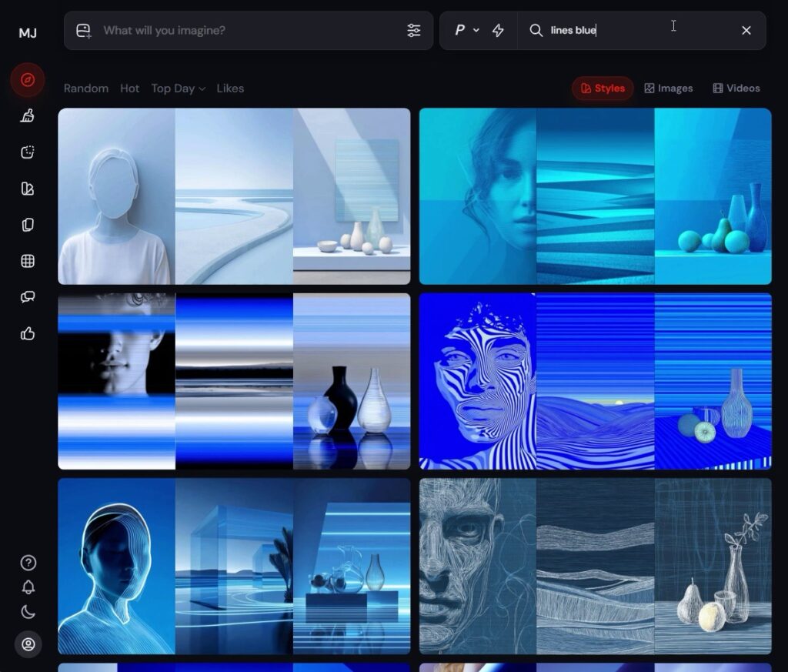Switch to the Images tab
The width and height of the screenshot is (788, 672).
pyautogui.click(x=668, y=89)
